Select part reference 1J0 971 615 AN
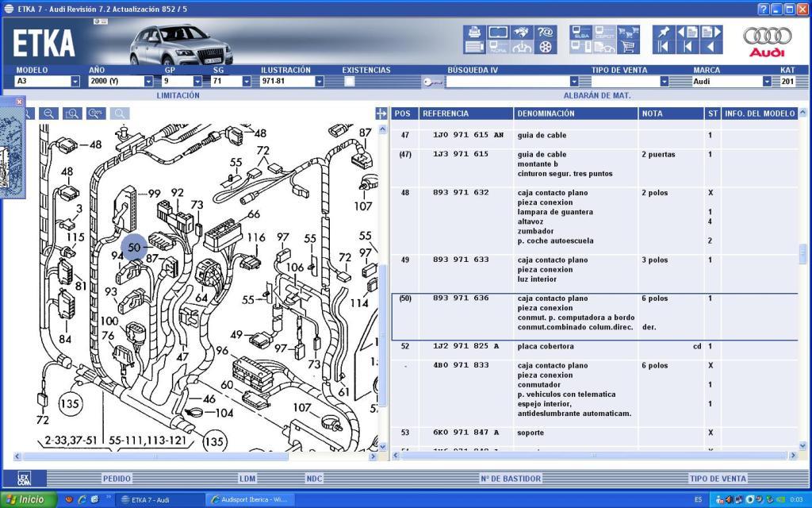812x508 pixels. (x=468, y=135)
